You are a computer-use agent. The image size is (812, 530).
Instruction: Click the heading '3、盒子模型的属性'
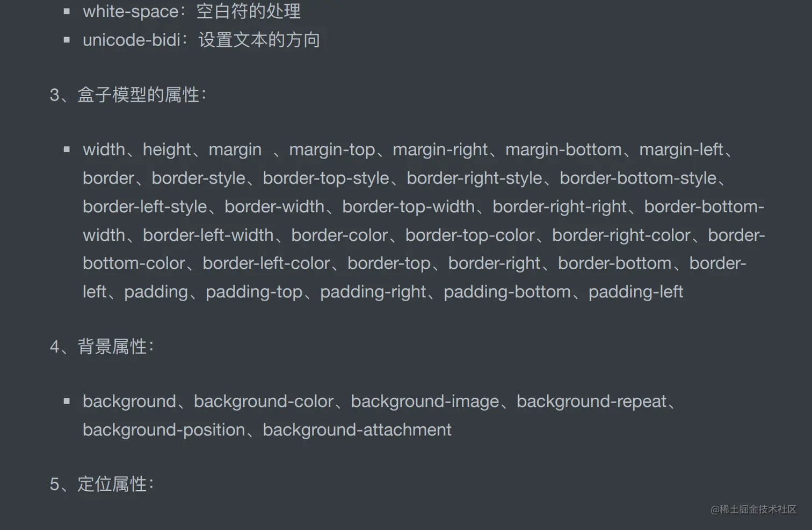pyautogui.click(x=128, y=95)
